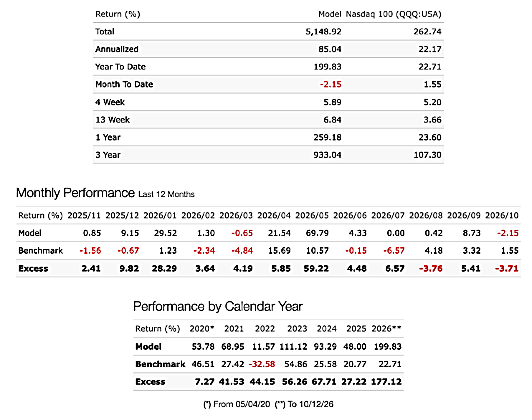Click the Benchmark label in calendar year table
Image resolution: width=532 pixels, height=420 pixels.
[160, 364]
